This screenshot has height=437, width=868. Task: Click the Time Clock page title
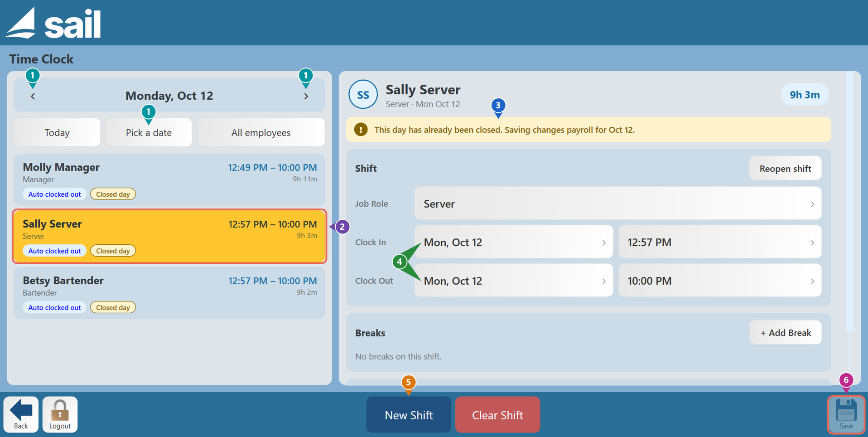(x=41, y=59)
